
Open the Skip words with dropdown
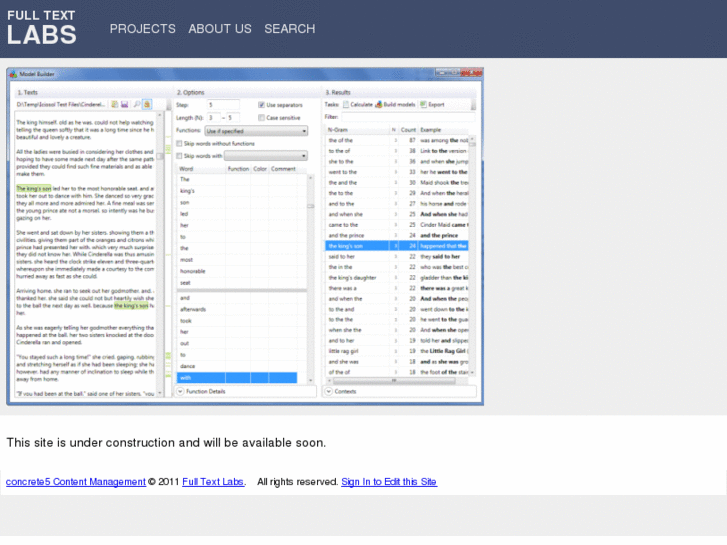point(266,156)
